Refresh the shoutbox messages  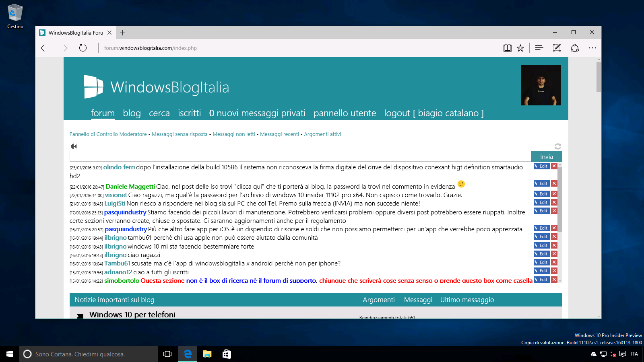558,146
